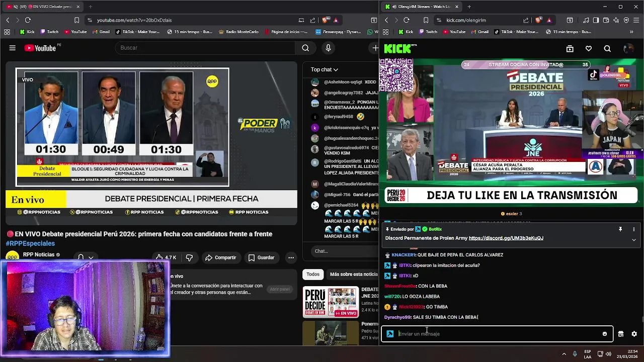Dislike the RPP debate video

pos(189,257)
